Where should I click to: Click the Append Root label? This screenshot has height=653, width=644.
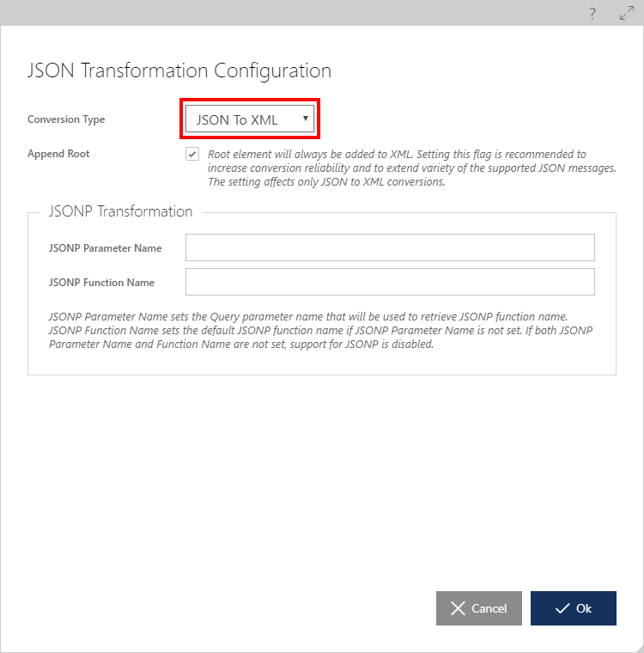tap(58, 154)
